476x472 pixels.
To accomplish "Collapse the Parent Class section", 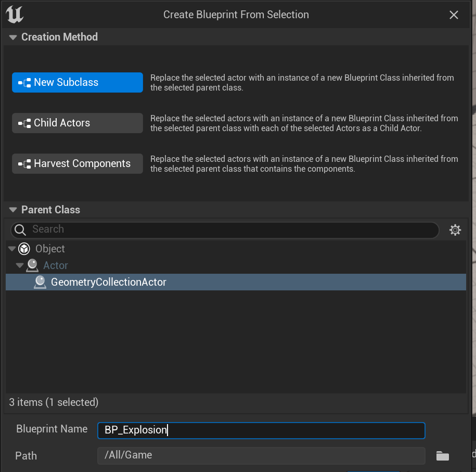I will [13, 210].
